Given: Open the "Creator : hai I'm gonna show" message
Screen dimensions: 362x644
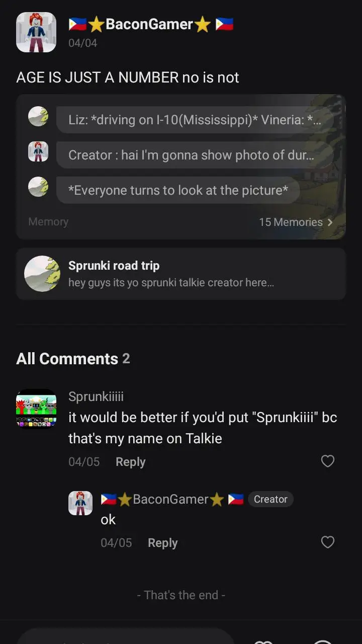Looking at the screenshot, I should (x=194, y=155).
